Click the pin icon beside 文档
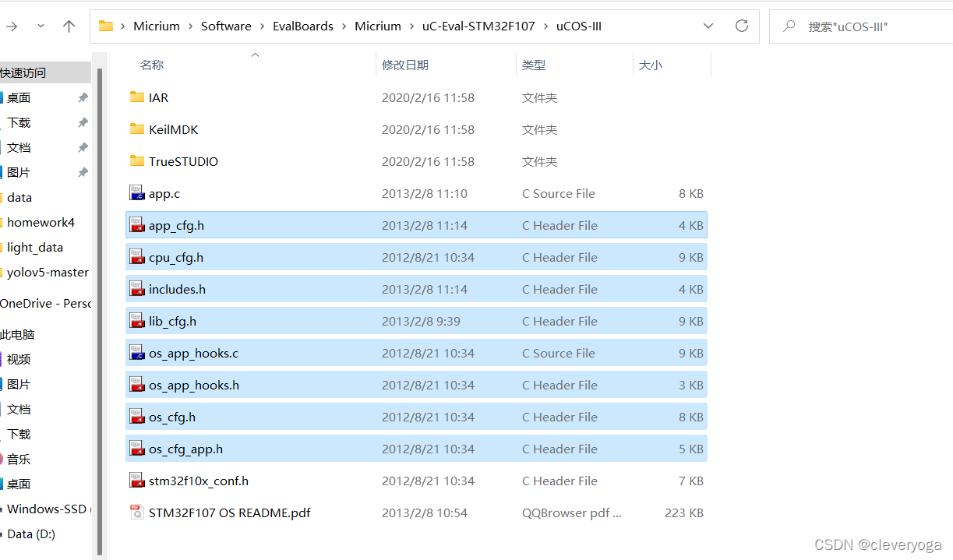 pyautogui.click(x=83, y=147)
